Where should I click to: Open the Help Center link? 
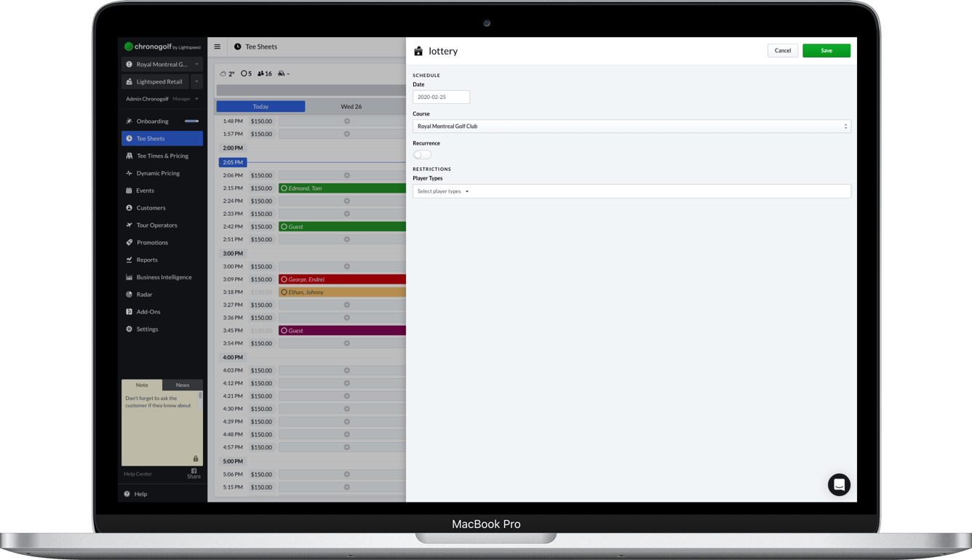tap(138, 473)
